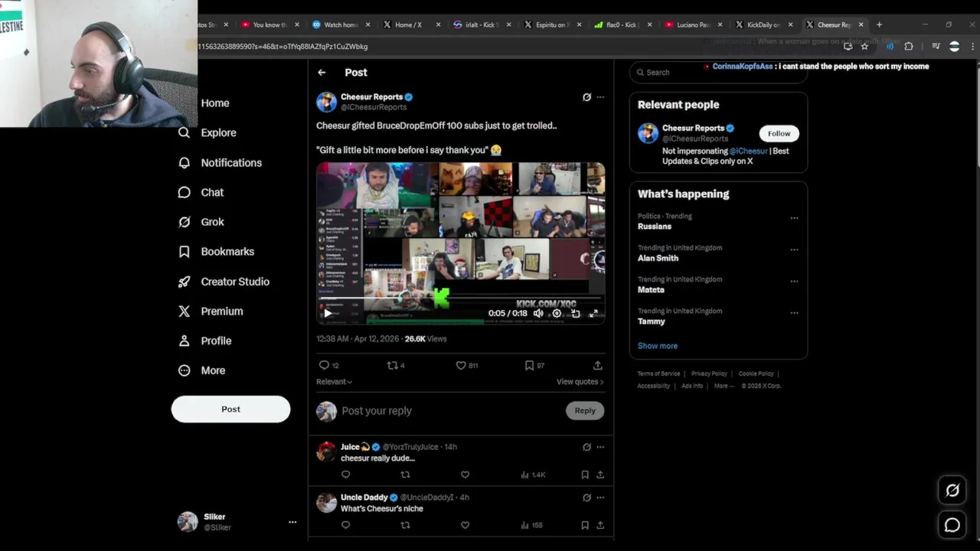Reply to Uncle Daddy's comment

345,525
